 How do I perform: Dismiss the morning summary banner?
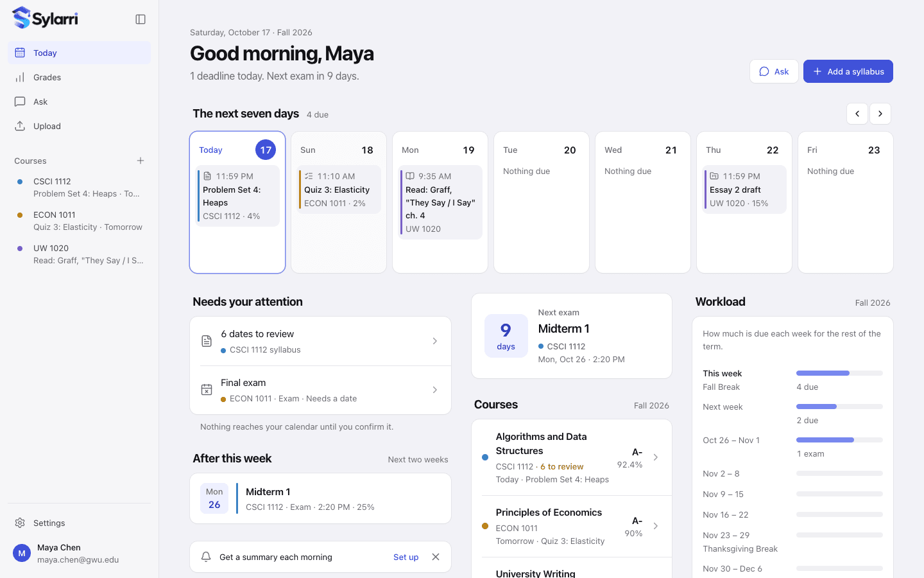(436, 557)
